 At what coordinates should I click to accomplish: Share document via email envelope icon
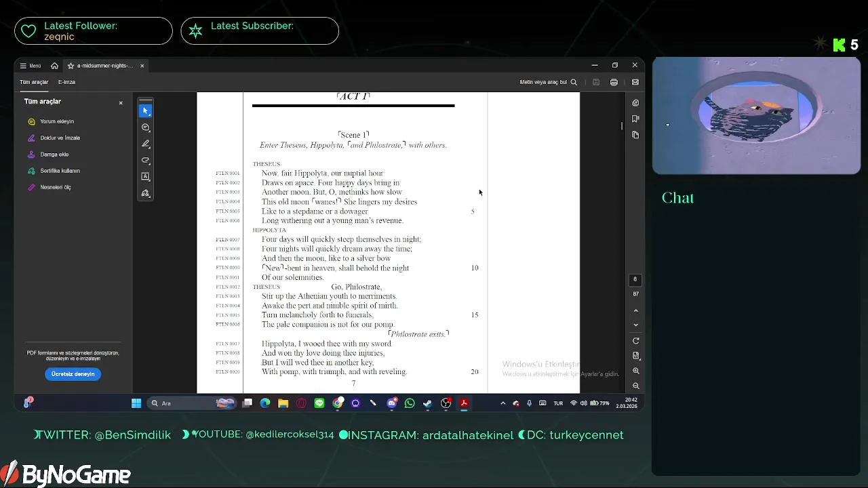click(x=635, y=82)
